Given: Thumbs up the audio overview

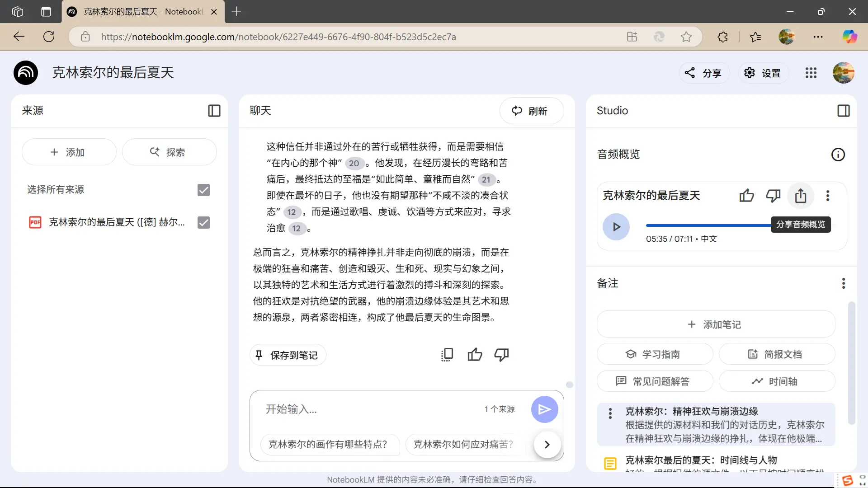Looking at the screenshot, I should pos(747,196).
